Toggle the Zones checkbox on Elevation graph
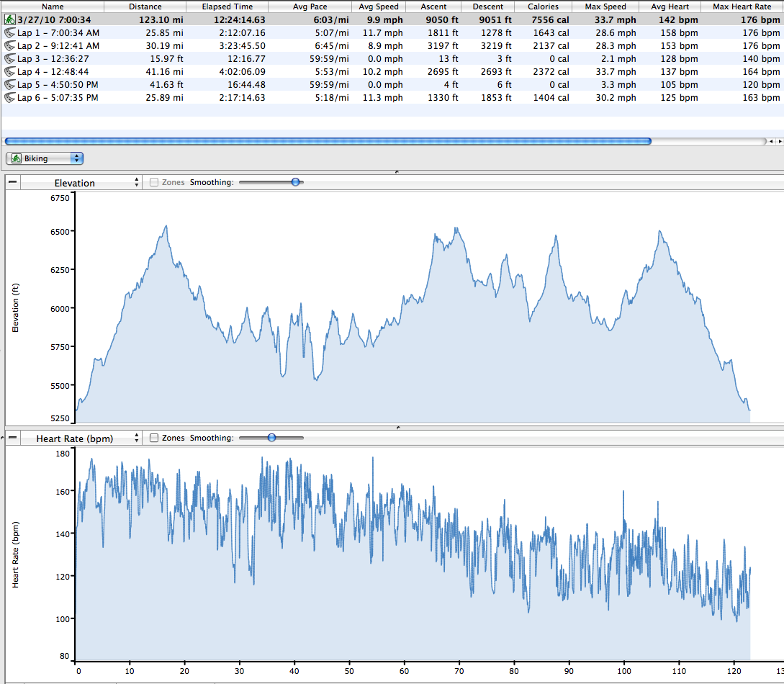 154,183
